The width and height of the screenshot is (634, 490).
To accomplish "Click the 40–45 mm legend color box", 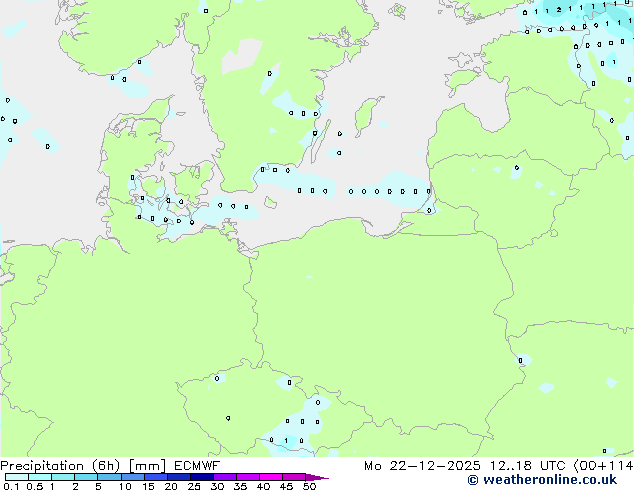I will click(x=271, y=477).
